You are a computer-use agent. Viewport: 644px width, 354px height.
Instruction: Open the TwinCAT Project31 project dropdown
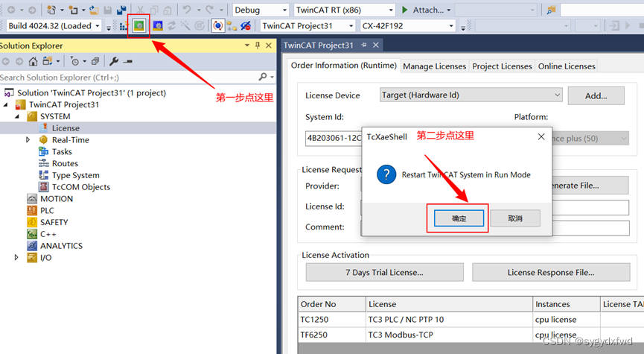pos(351,26)
